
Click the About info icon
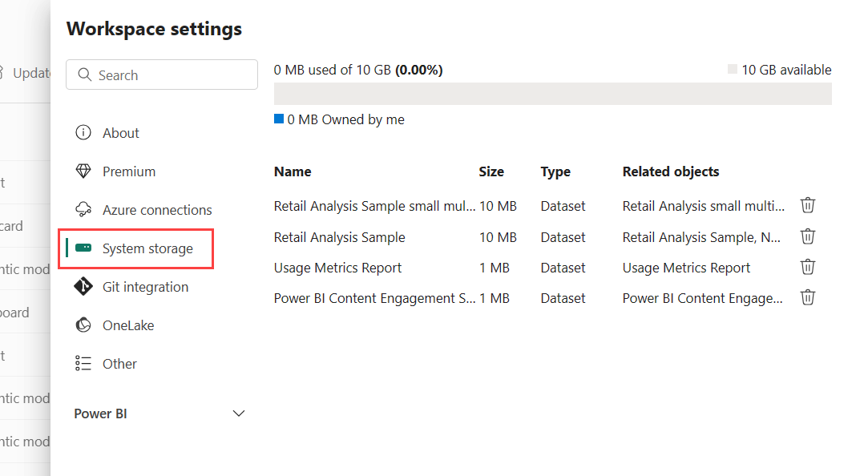[83, 133]
